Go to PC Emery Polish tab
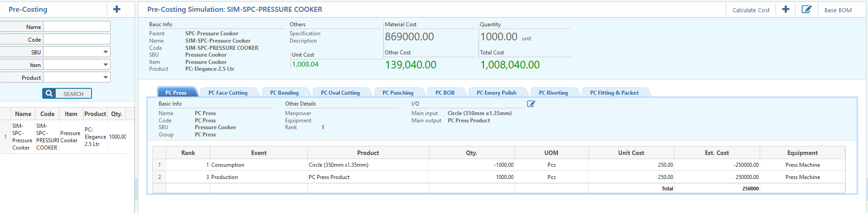Image resolution: width=868 pixels, height=213 pixels. pyautogui.click(x=496, y=92)
